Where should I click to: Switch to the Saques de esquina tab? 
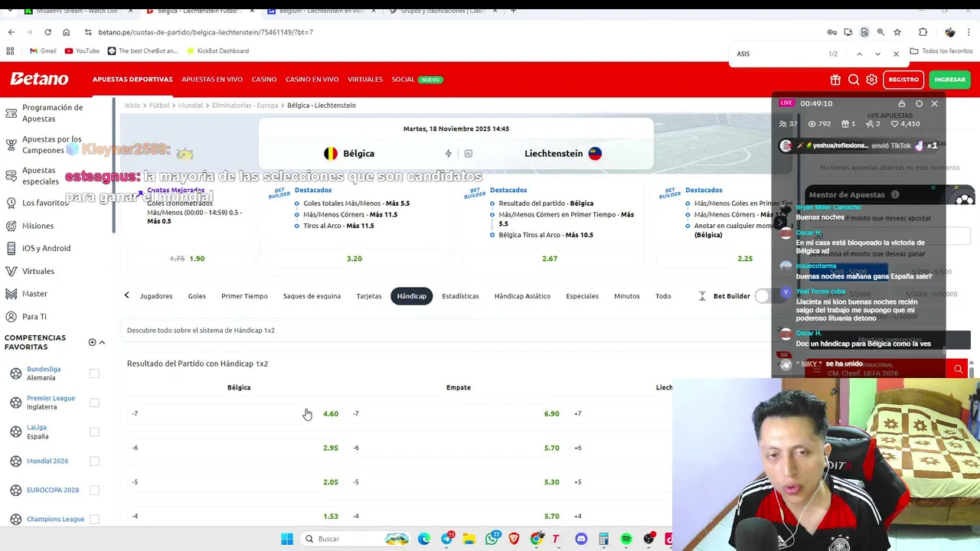tap(312, 296)
